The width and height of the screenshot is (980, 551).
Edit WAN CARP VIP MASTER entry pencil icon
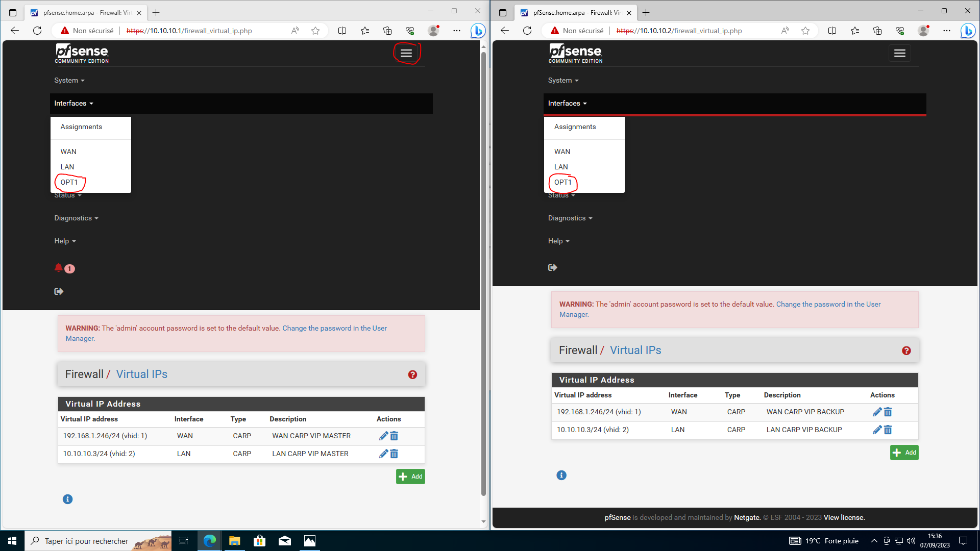tap(383, 436)
